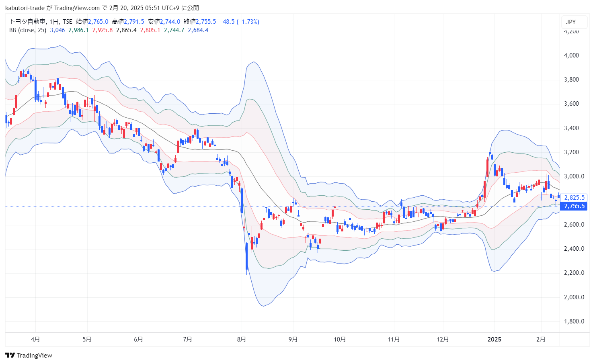Click the low value 2,744.0
This screenshot has width=595, height=364.
[170, 22]
